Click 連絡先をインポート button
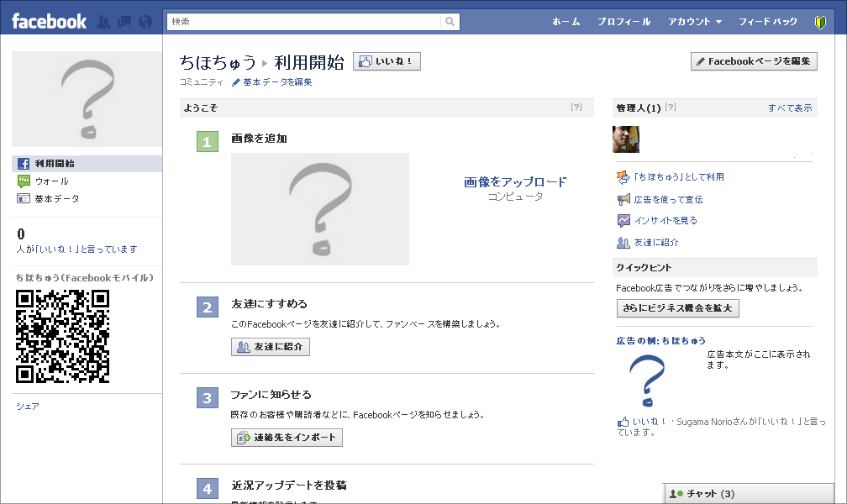847x504 pixels. (x=287, y=438)
